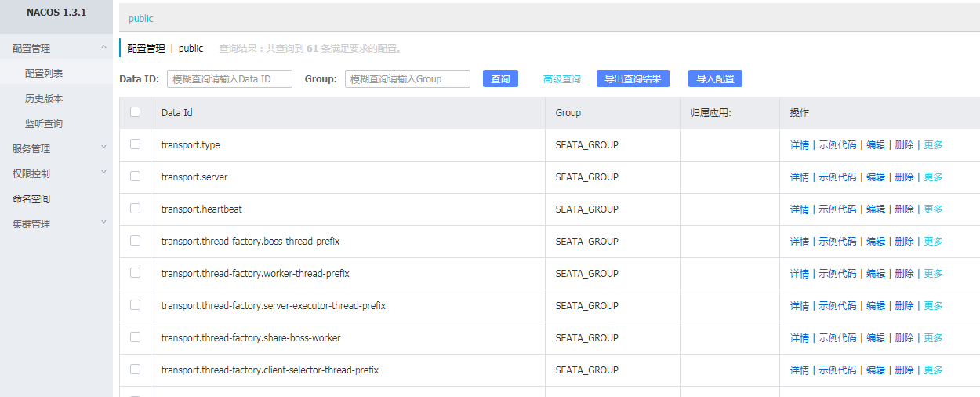This screenshot has height=397, width=980.
Task: Select all rows with header checkbox
Action: point(135,112)
